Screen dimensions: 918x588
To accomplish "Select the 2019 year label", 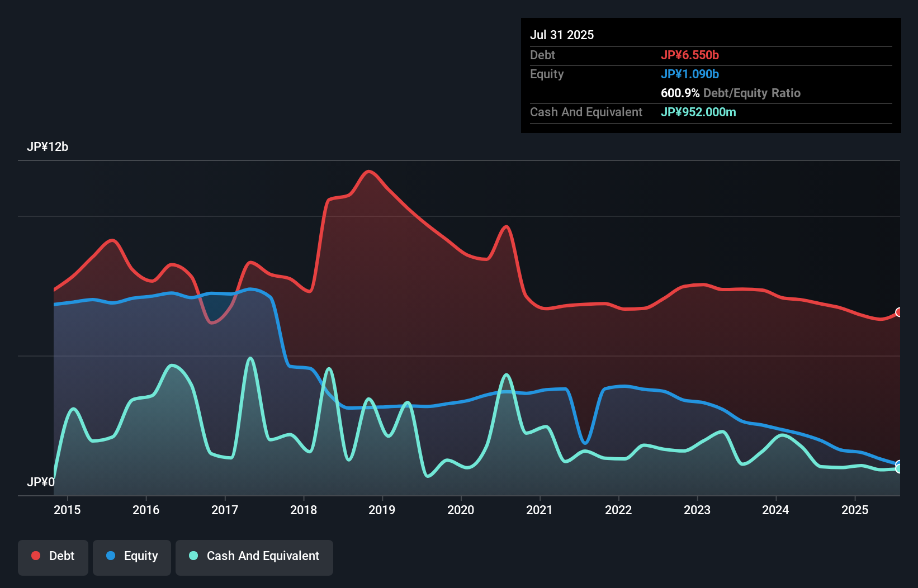I will click(x=382, y=510).
